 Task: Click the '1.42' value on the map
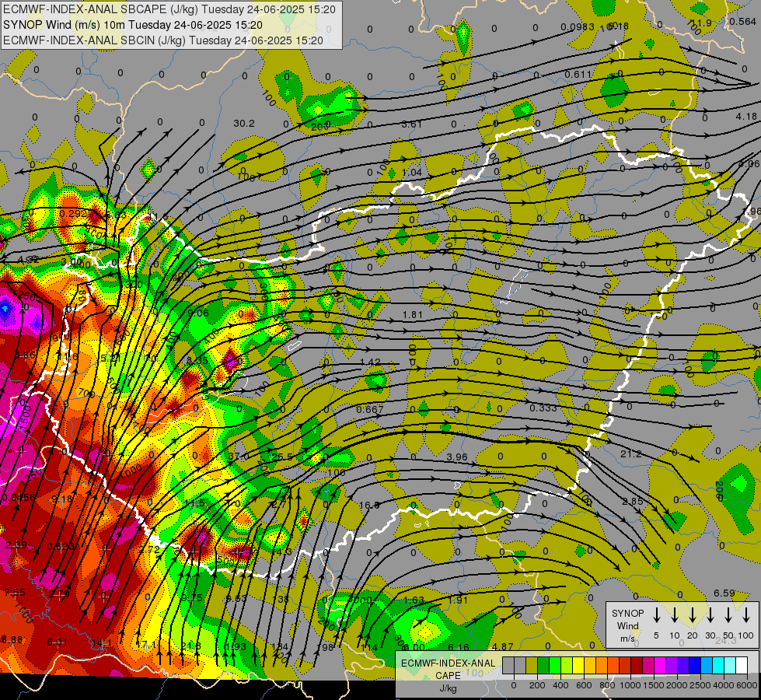coord(370,362)
